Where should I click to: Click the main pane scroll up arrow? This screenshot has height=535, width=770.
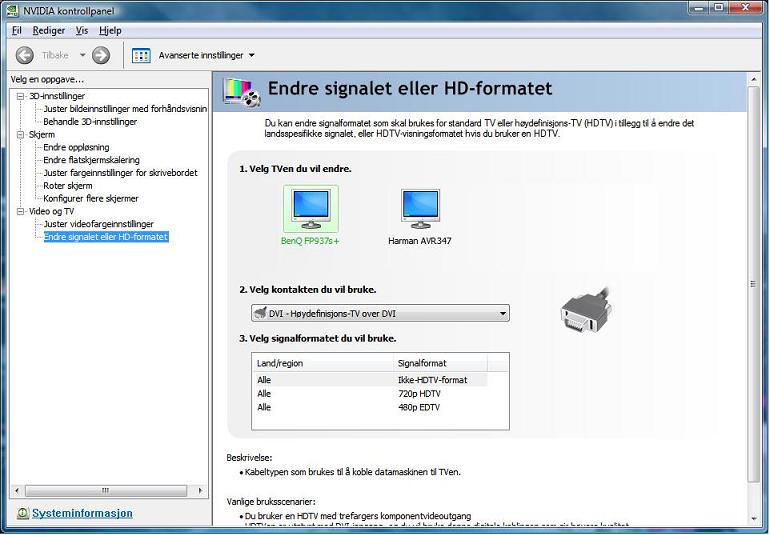(753, 79)
